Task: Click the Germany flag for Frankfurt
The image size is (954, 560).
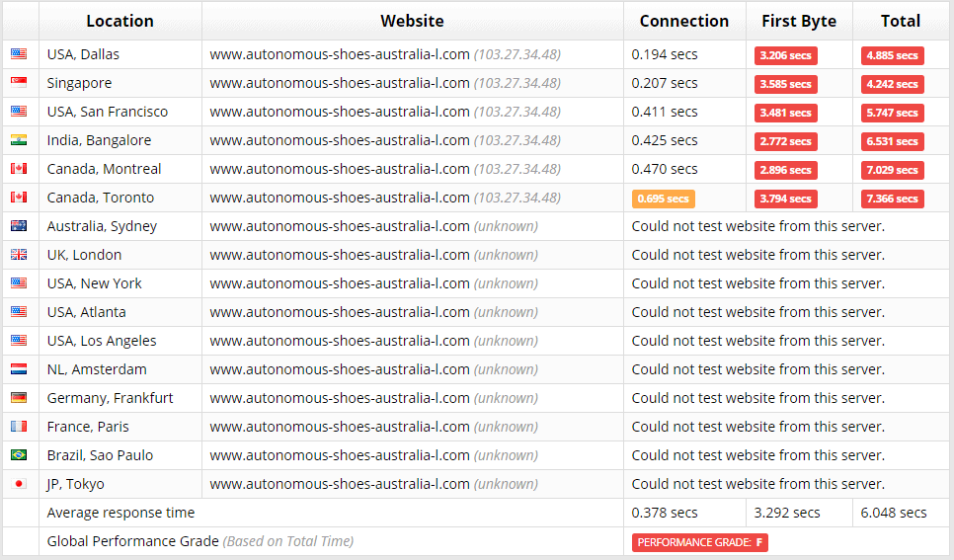Action: [19, 397]
